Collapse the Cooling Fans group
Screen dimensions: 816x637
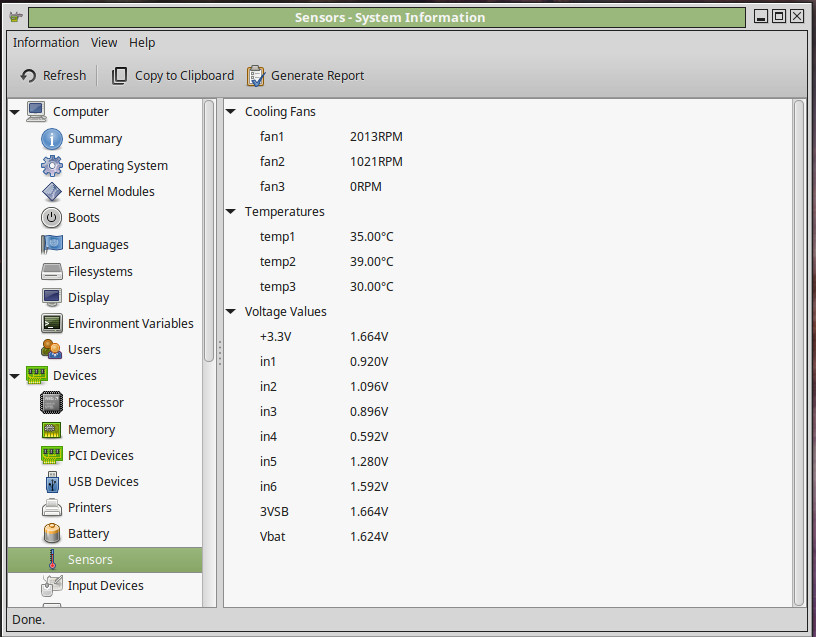pos(232,112)
